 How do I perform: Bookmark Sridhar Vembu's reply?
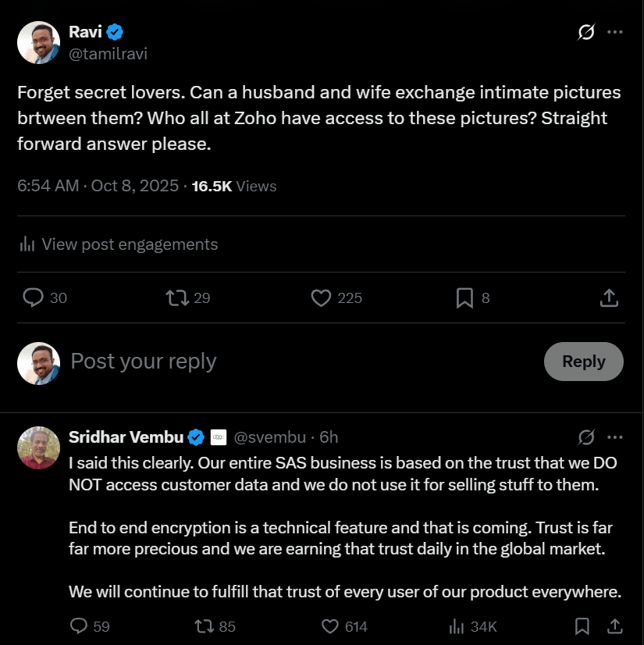(x=582, y=626)
